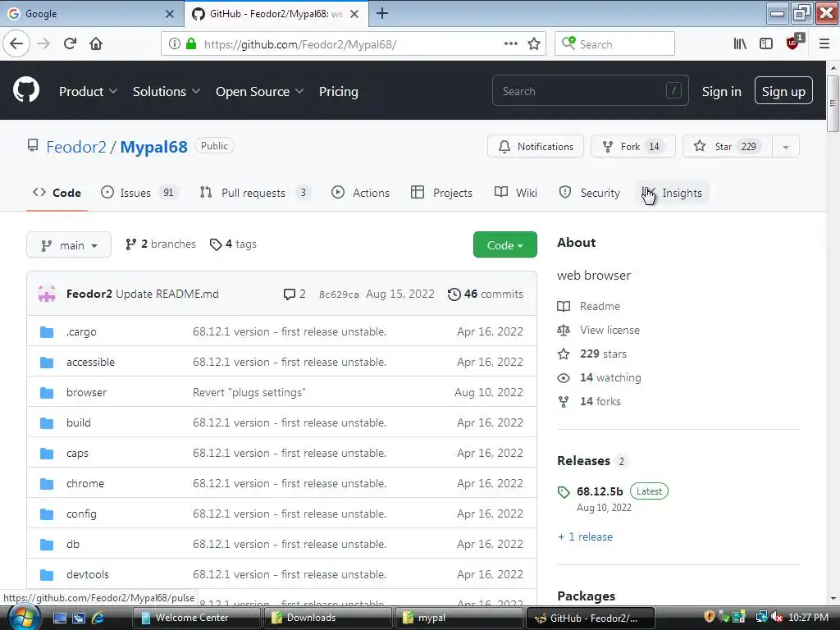Focus the GitHub search field
The width and height of the screenshot is (840, 630).
[x=591, y=91]
